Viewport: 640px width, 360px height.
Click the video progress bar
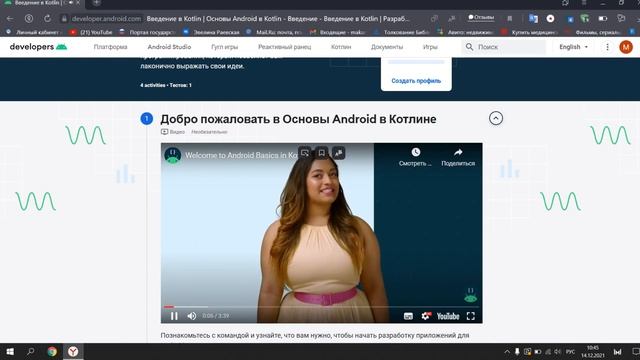coord(321,307)
